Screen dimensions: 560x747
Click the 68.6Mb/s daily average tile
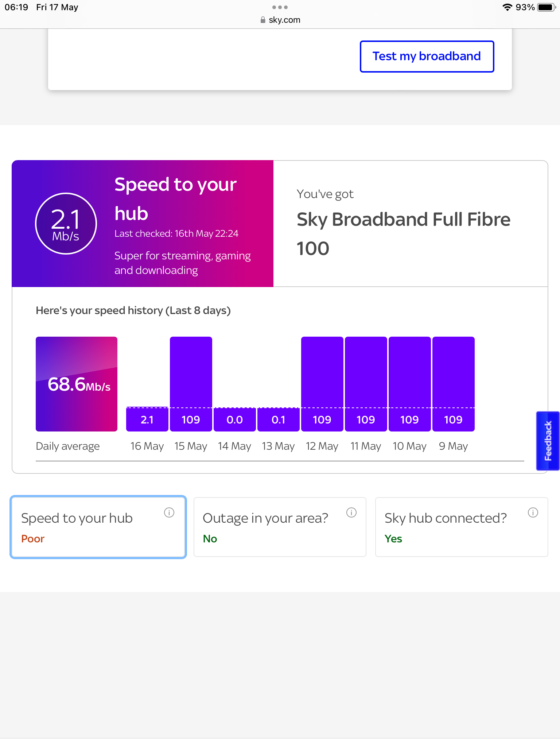(77, 384)
